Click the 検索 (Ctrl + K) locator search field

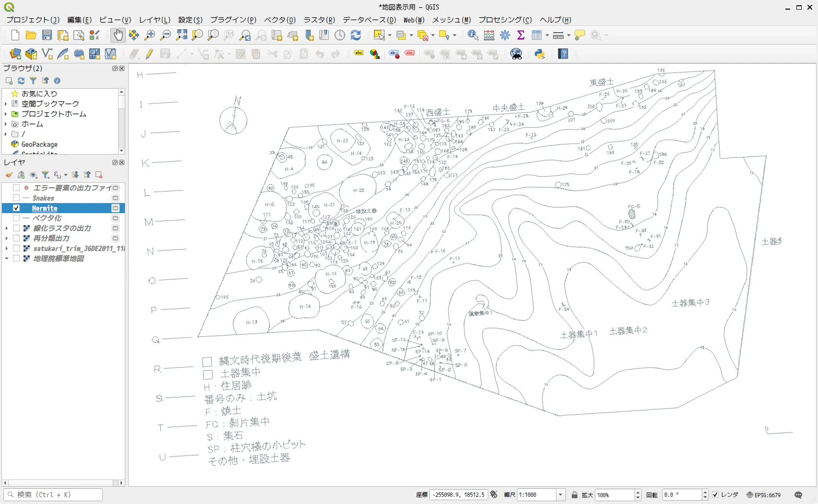[53, 494]
